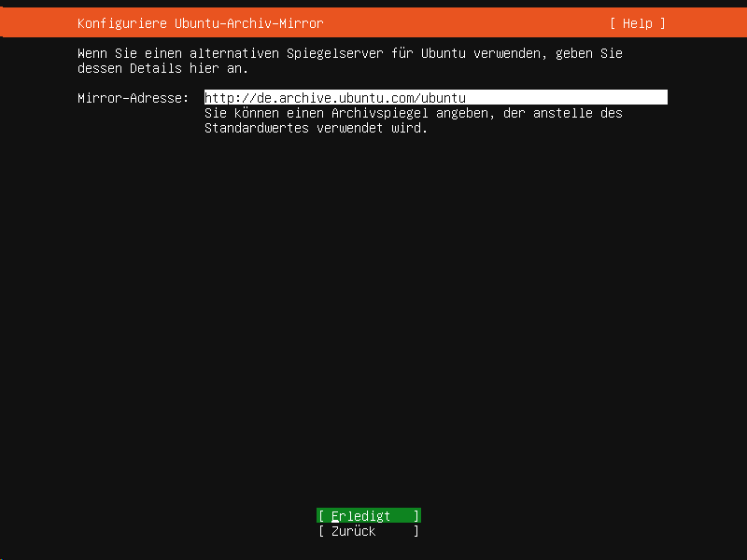747x560 pixels.
Task: Click the opening bracket of Help
Action: [613, 23]
